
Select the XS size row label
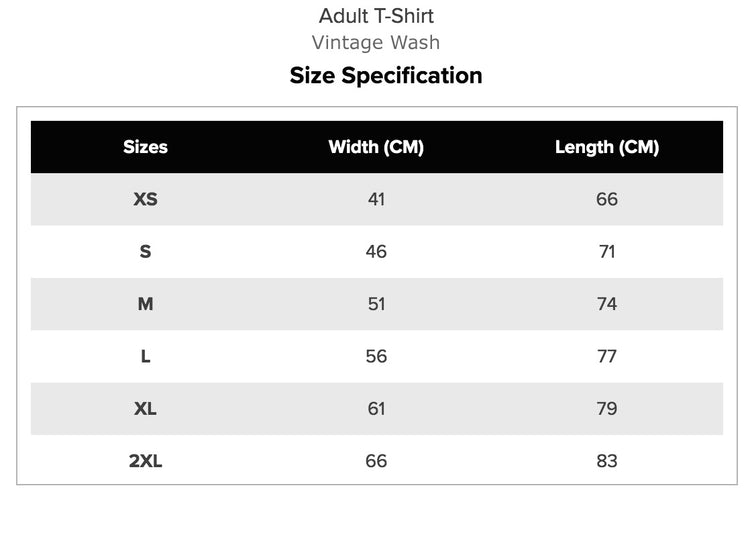[145, 199]
